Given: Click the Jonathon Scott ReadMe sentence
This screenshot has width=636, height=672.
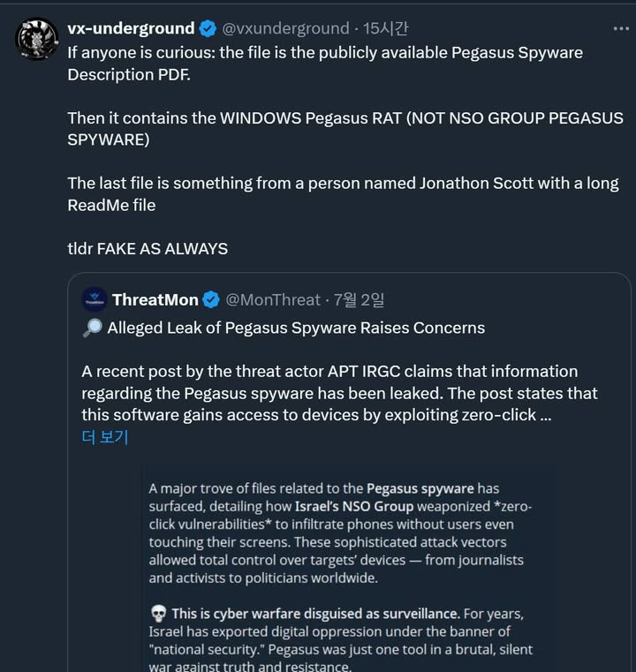Looking at the screenshot, I should tap(343, 194).
